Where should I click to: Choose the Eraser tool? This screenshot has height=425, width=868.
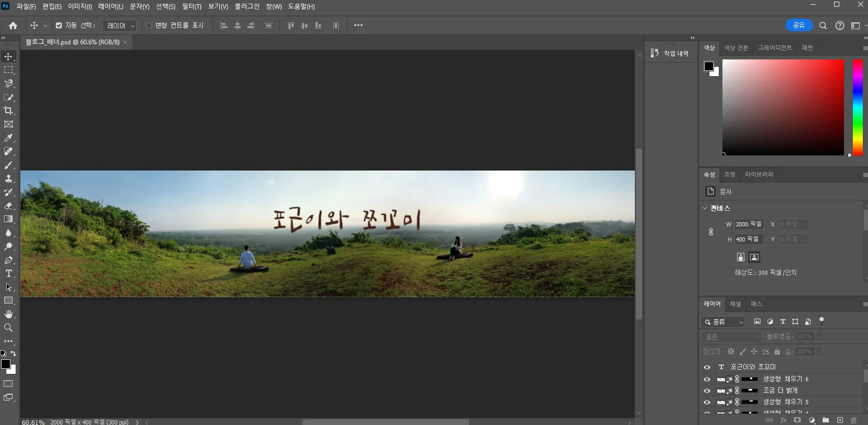8,205
